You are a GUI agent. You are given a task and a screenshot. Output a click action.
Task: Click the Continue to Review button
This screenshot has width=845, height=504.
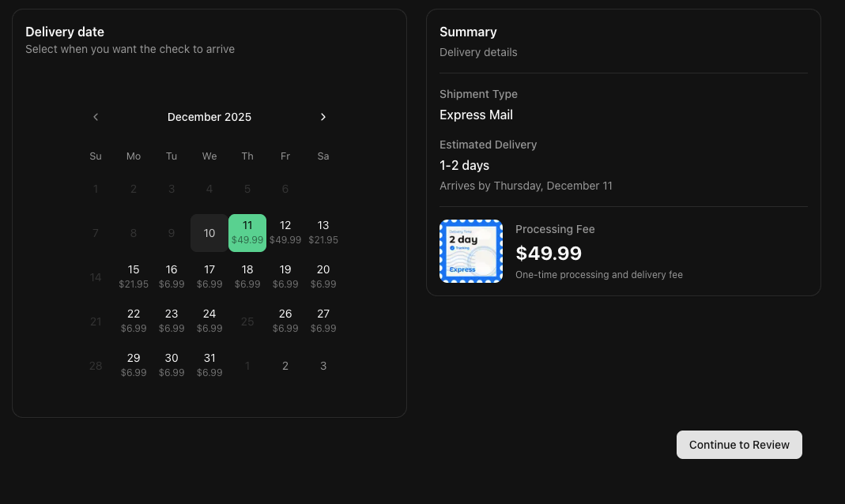coord(739,445)
